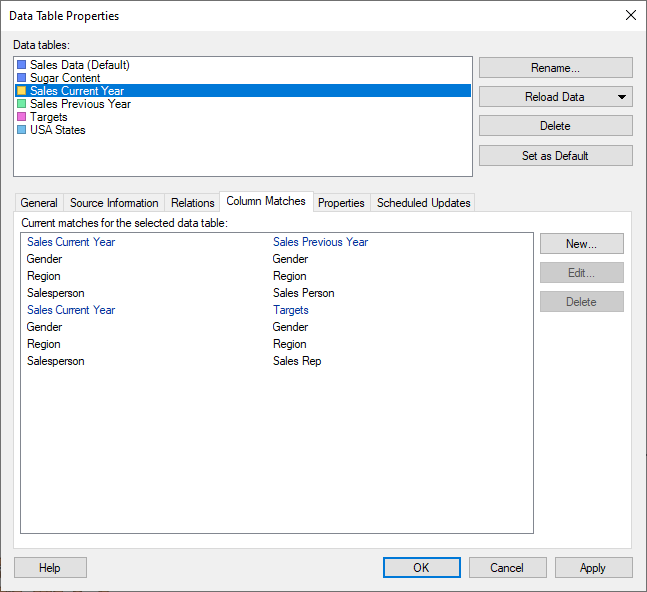Switch to Scheduled Updates tab
The height and width of the screenshot is (592, 647).
pyautogui.click(x=423, y=203)
